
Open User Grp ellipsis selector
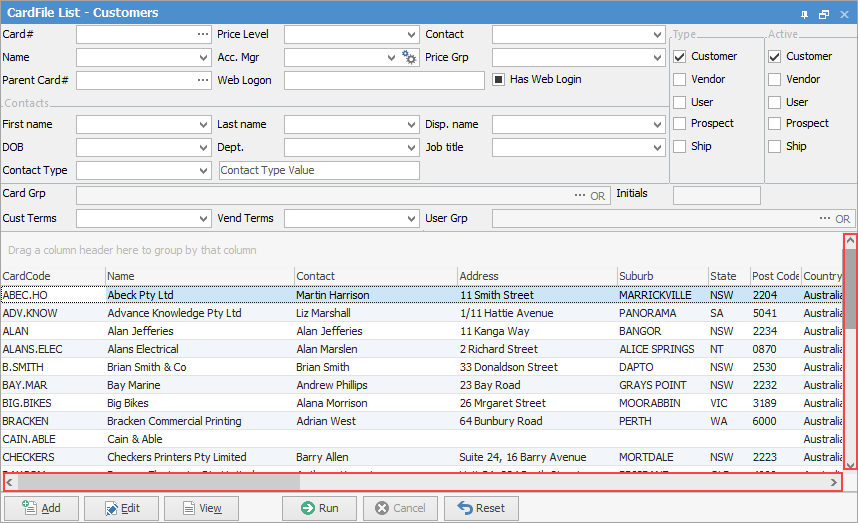[825, 218]
